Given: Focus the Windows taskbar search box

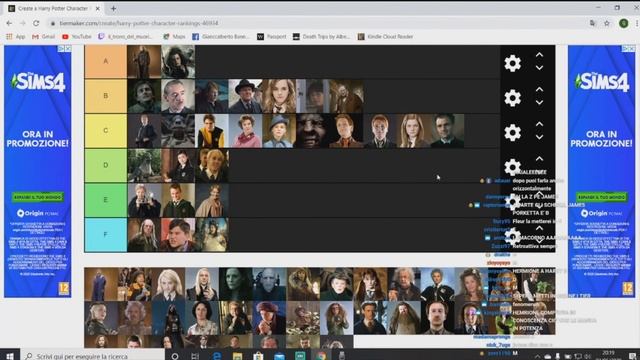Looking at the screenshot, I should point(93,356).
